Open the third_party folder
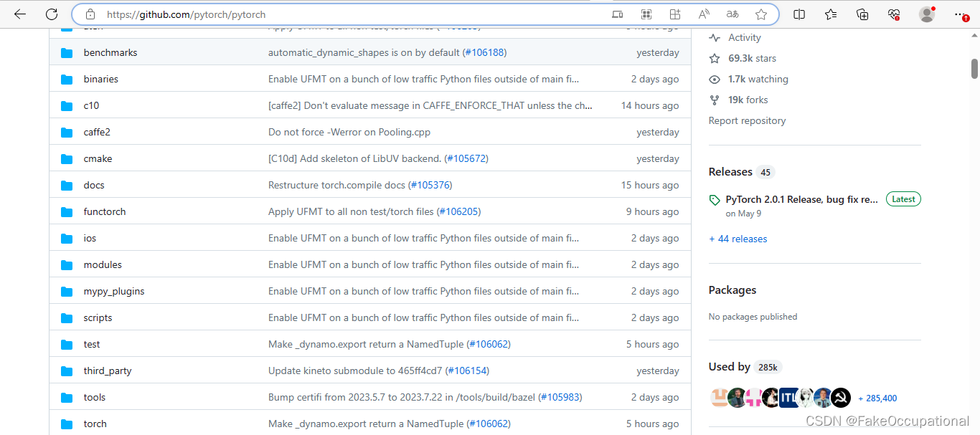 108,371
